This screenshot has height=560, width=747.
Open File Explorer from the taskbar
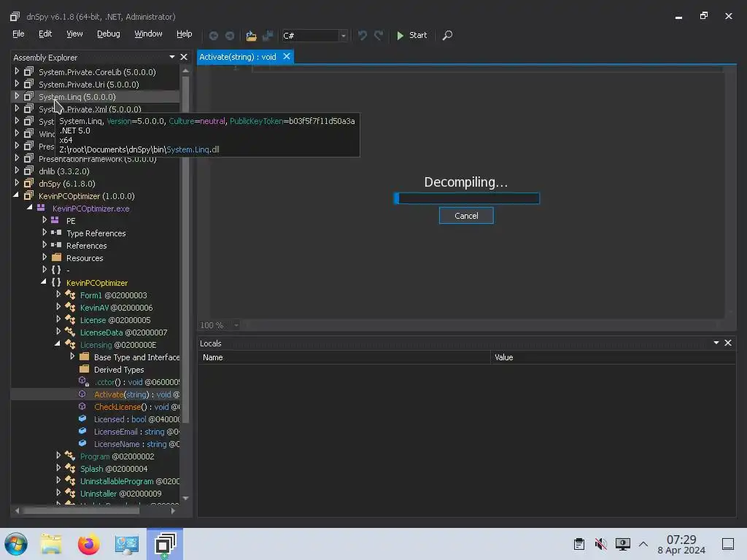click(x=51, y=544)
